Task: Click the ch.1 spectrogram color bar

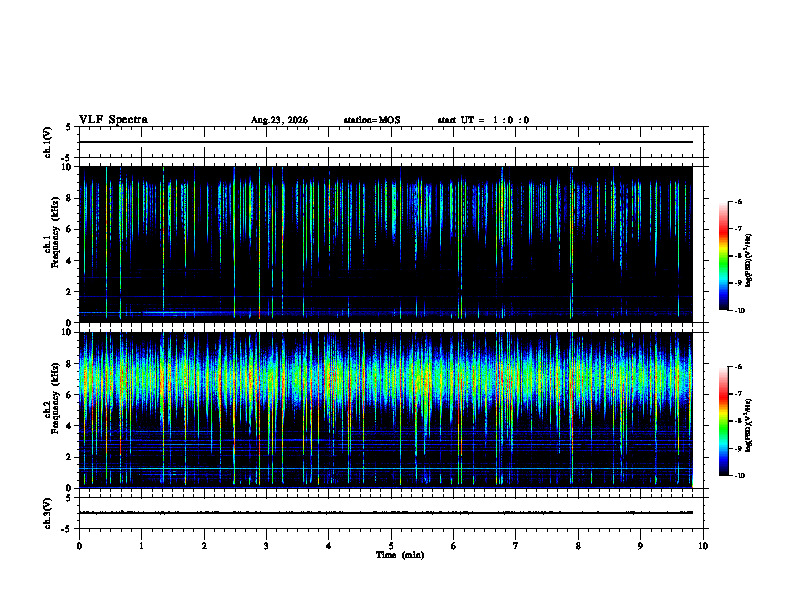Action: pyautogui.click(x=723, y=256)
